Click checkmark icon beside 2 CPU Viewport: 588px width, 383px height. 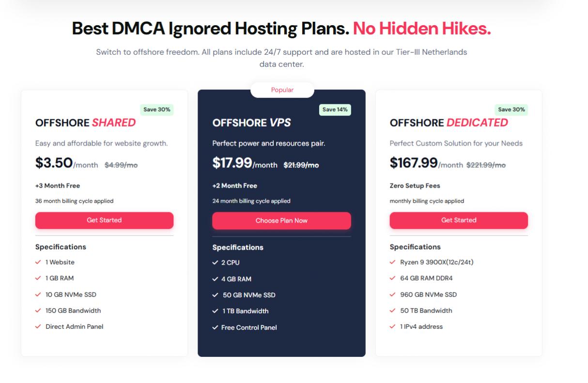tap(215, 263)
